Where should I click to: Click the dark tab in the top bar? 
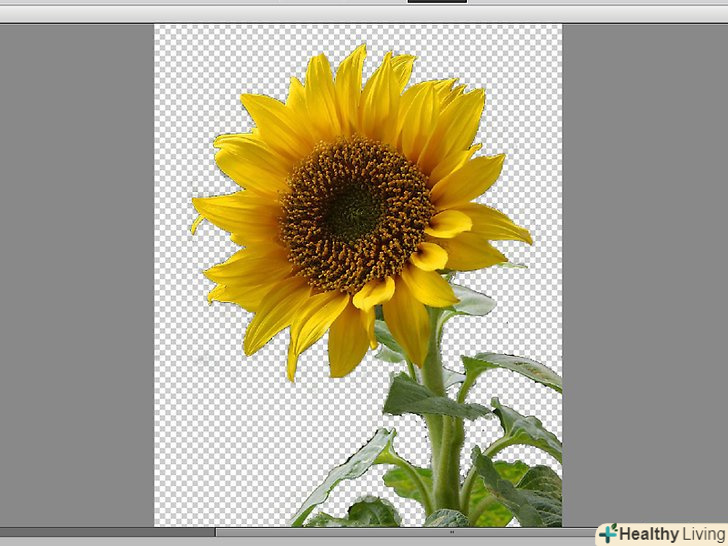[437, 2]
